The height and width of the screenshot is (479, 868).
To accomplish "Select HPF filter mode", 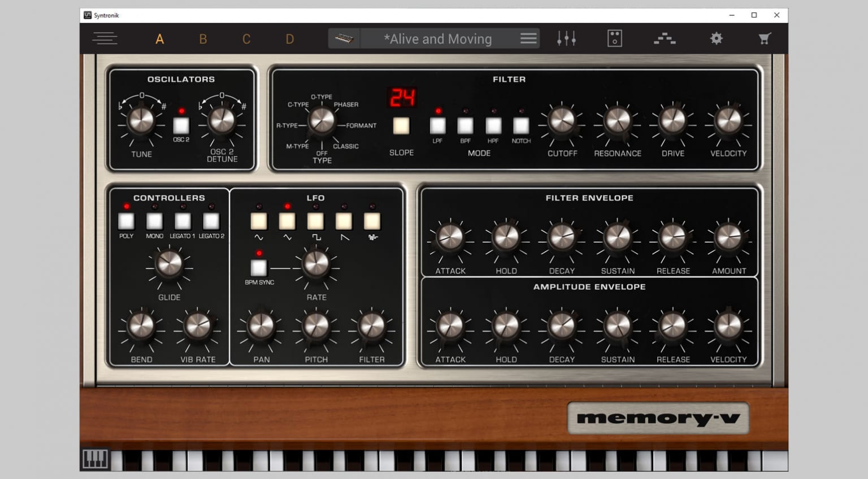I will 493,125.
